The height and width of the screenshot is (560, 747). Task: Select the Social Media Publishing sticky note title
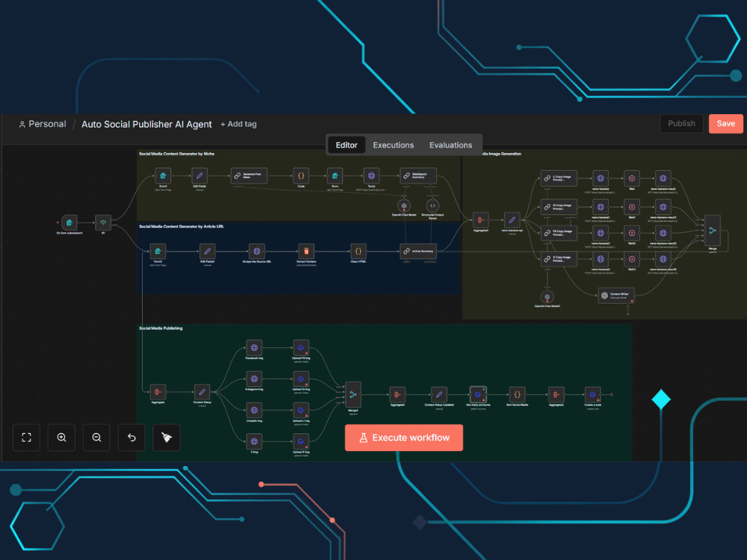click(x=161, y=328)
